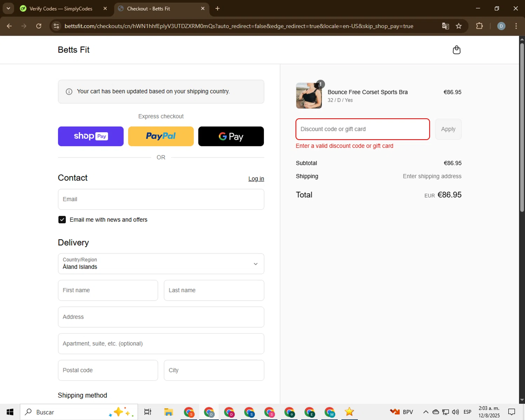Click the Bounce Free Corset Sports Bra thumbnail
Image resolution: width=525 pixels, height=420 pixels.
(x=309, y=96)
